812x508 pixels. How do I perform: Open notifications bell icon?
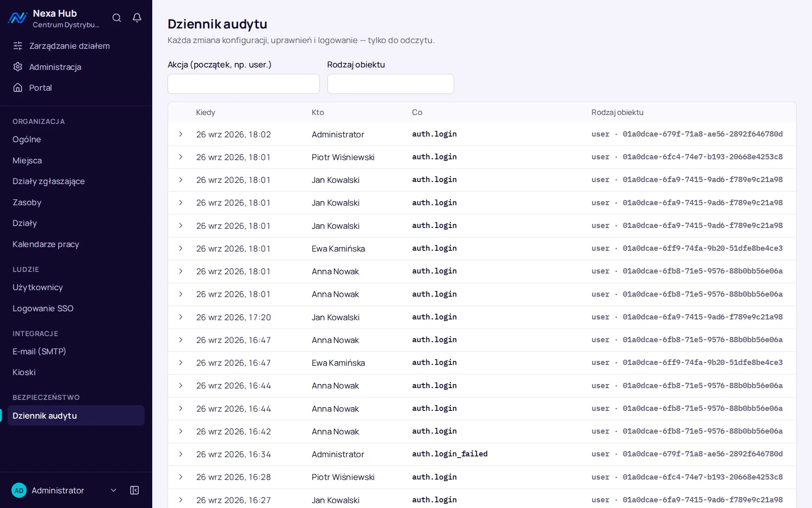[x=137, y=18]
